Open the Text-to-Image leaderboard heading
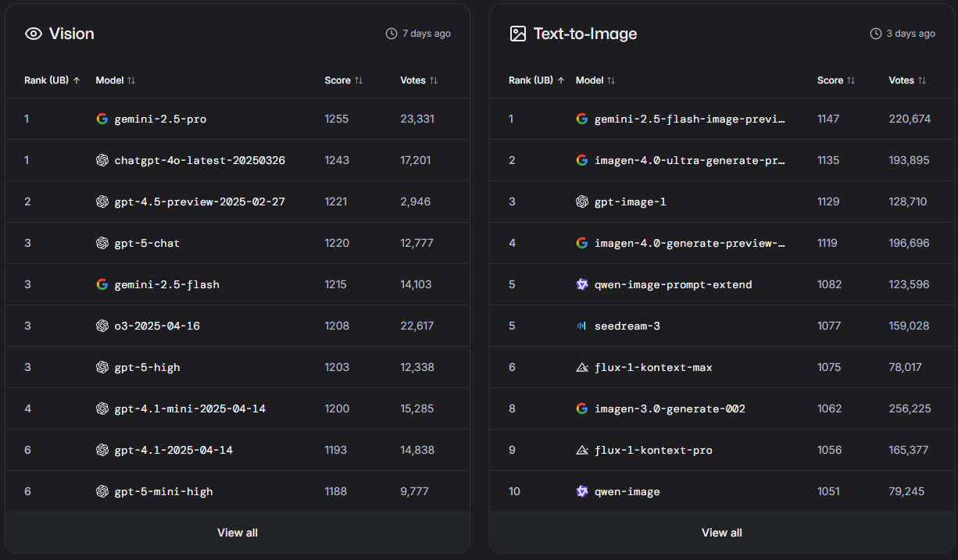The height and width of the screenshot is (560, 958). pyautogui.click(x=585, y=34)
